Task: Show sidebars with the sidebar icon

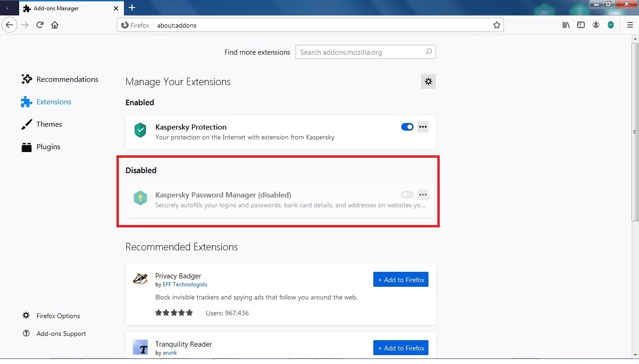Action: (581, 25)
